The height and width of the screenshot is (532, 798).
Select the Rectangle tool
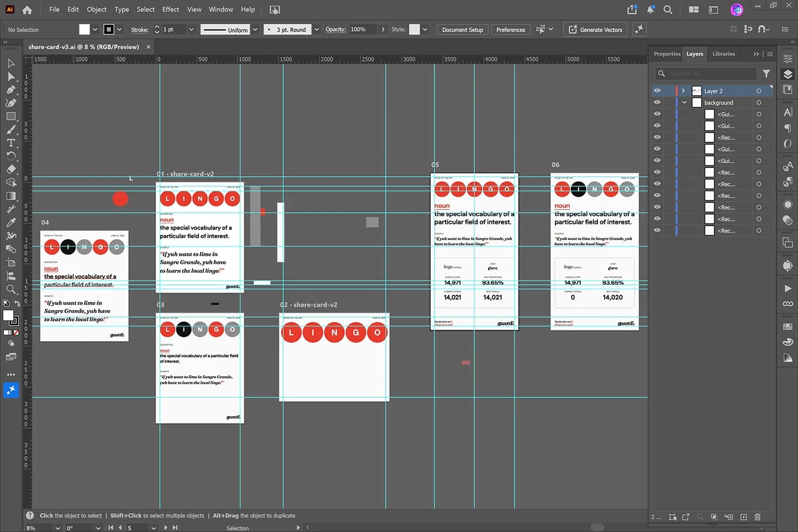(11, 116)
